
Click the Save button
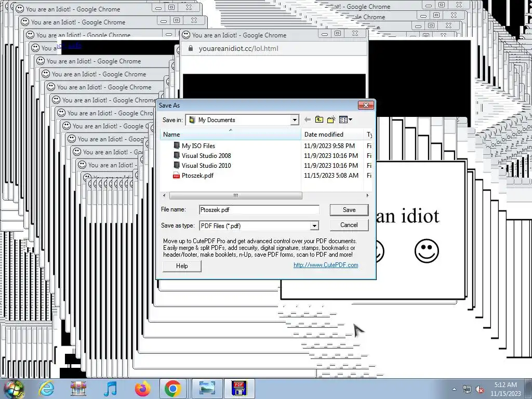click(349, 210)
